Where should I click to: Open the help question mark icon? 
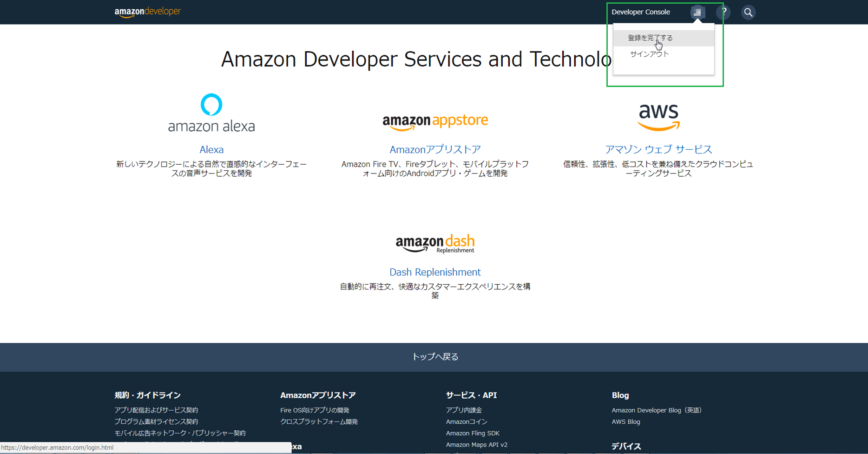tap(723, 13)
